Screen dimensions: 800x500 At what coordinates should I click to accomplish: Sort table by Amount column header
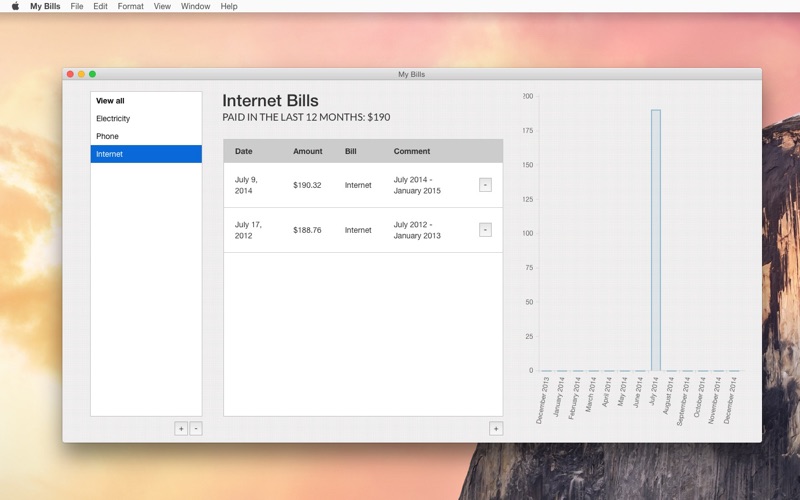[x=308, y=151]
